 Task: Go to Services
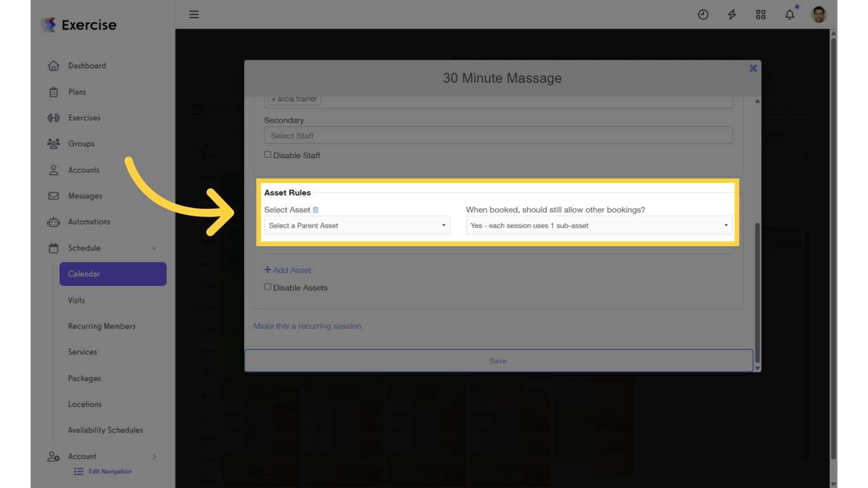(83, 352)
